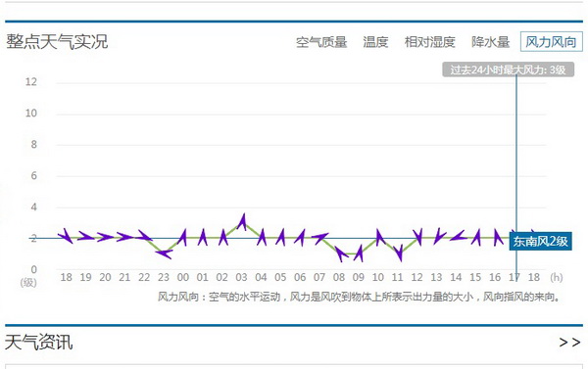Switch to the 空气质量 tab
The image size is (588, 369).
(321, 42)
